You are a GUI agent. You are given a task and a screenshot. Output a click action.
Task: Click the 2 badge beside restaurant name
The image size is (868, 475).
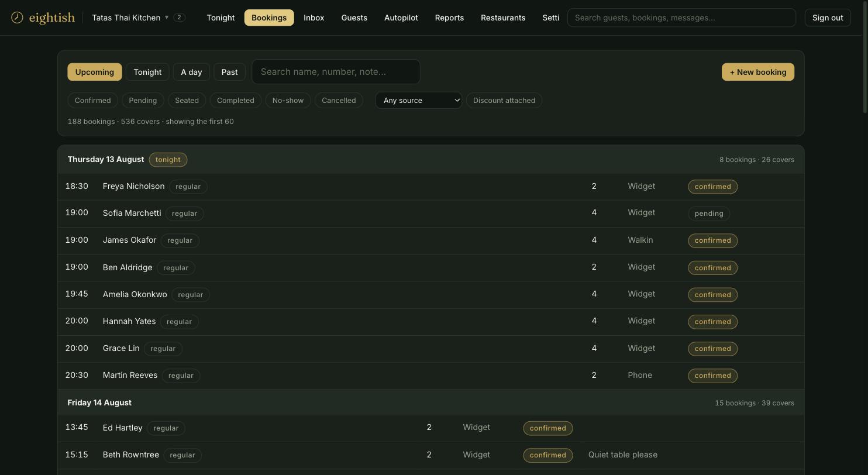[x=180, y=18]
